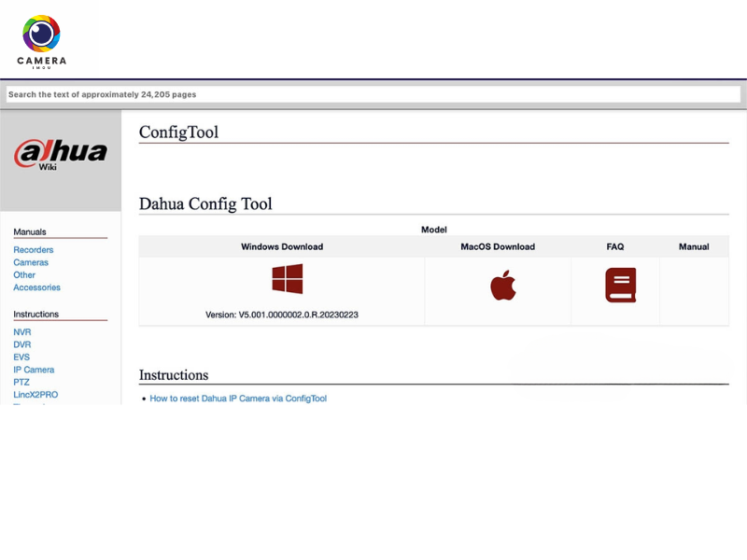Focus the wiki page search field
The image size is (747, 560).
pyautogui.click(x=373, y=94)
